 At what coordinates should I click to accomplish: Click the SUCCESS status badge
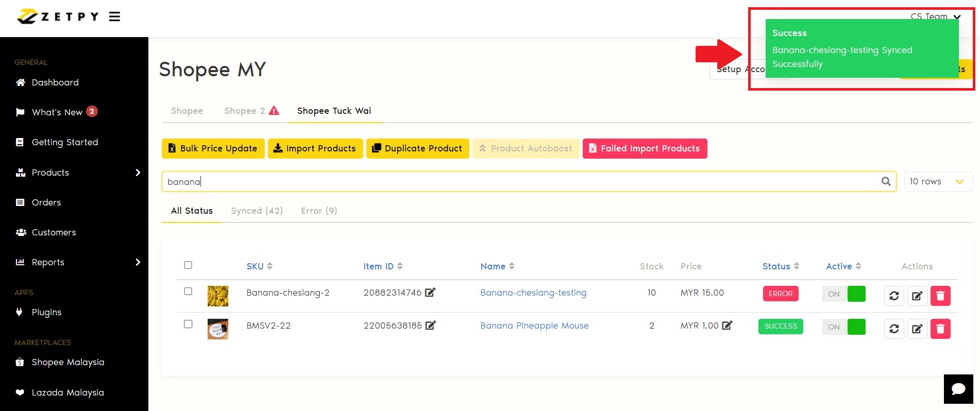point(781,327)
